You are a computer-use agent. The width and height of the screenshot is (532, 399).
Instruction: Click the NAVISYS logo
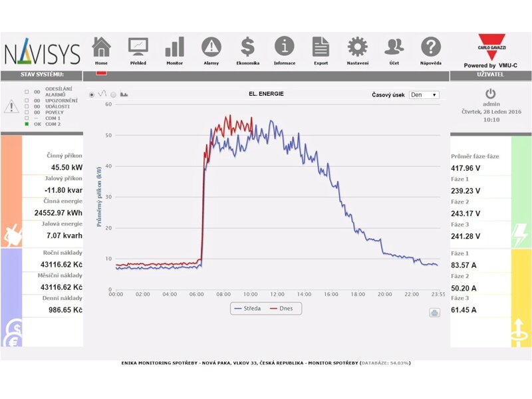42,53
